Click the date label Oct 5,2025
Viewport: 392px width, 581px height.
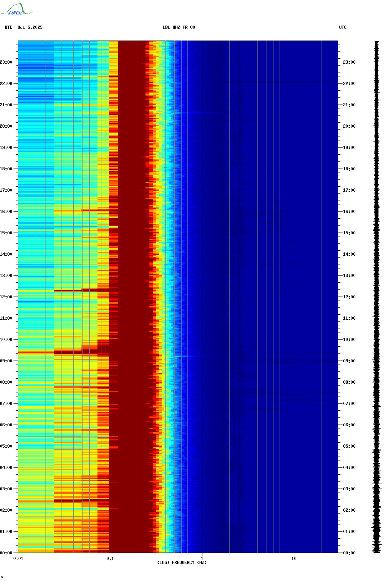point(30,27)
